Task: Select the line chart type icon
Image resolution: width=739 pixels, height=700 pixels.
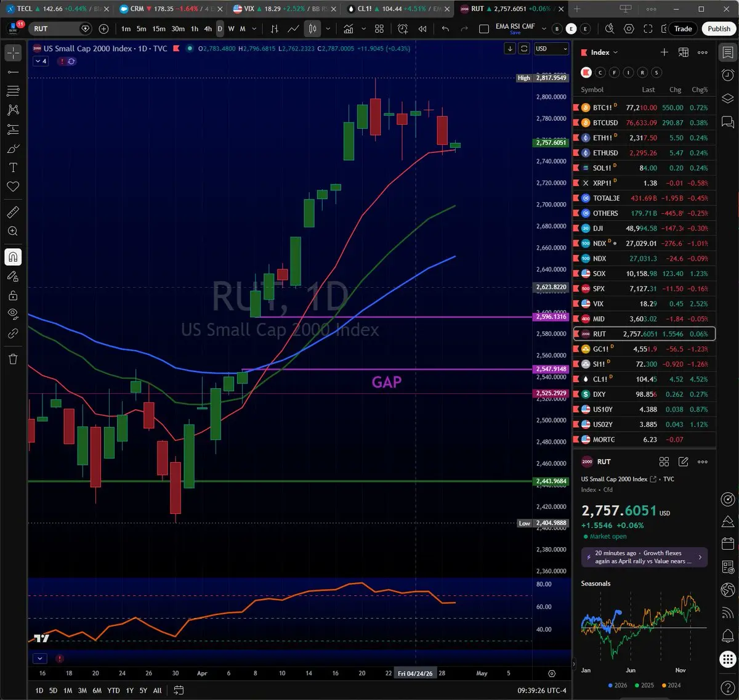Action: click(294, 29)
